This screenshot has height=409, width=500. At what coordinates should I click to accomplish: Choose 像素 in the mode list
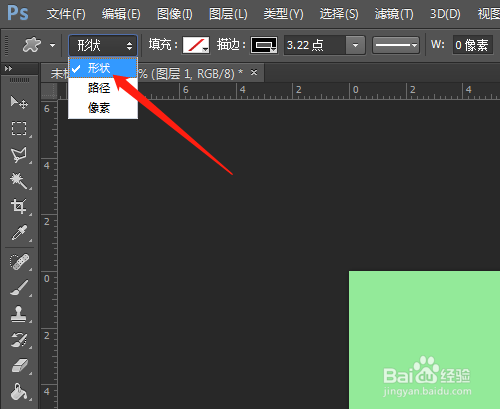tap(103, 108)
